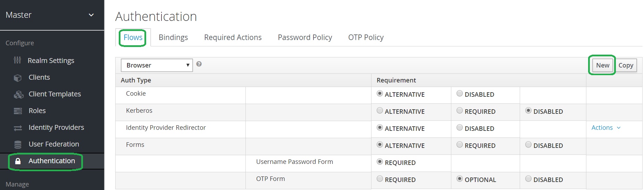Expand the Master realm selector
Screen dimensions: 644x190
coord(91,15)
